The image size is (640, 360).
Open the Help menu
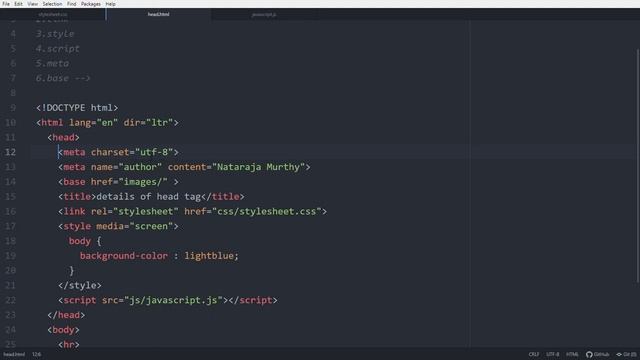point(110,4)
